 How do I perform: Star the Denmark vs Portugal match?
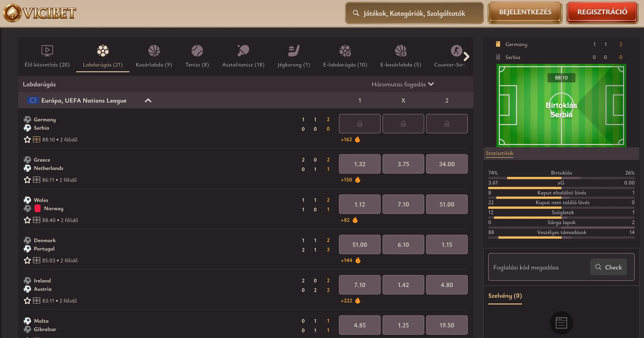pyautogui.click(x=27, y=260)
